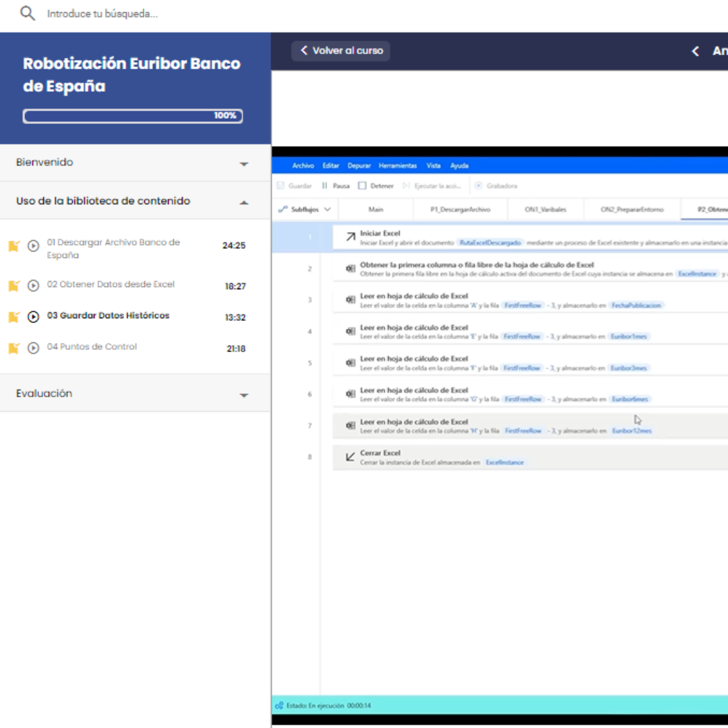Click play icon for lesson 01

(x=33, y=245)
